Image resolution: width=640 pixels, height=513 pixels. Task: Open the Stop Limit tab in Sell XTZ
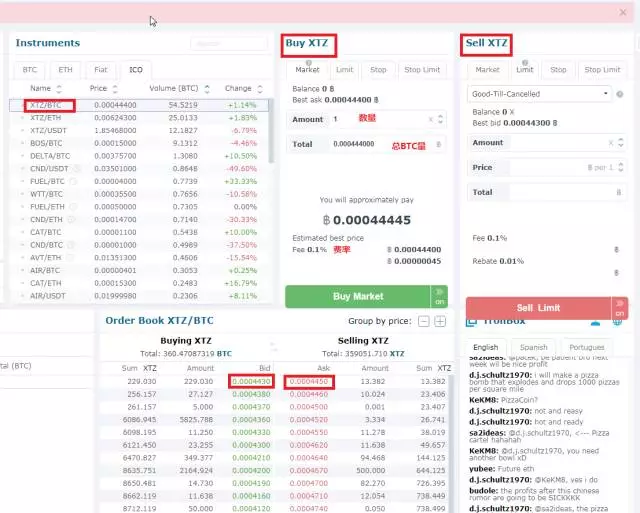602,70
